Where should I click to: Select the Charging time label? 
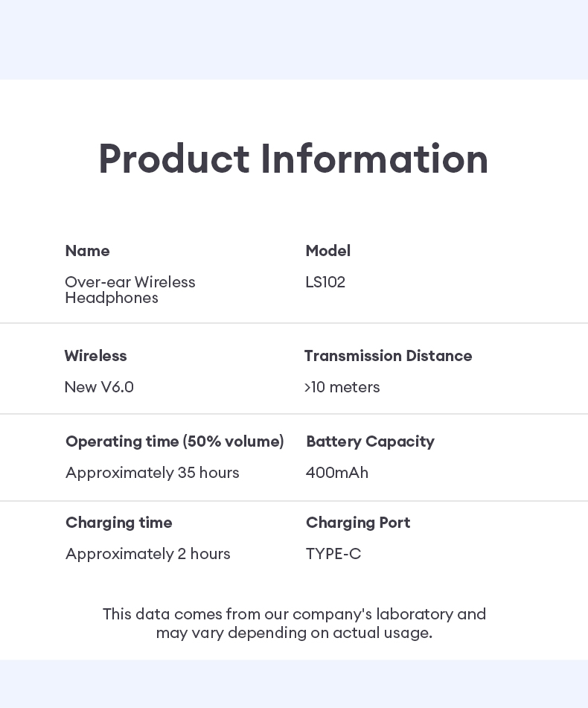coord(119,523)
